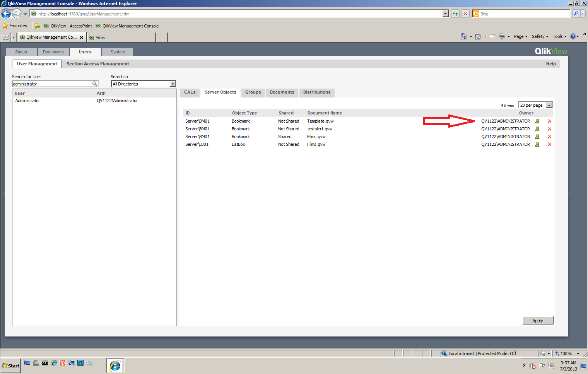Click the owner icon for the ListBox row
Viewport: 588px width, 374px height.
click(x=537, y=144)
